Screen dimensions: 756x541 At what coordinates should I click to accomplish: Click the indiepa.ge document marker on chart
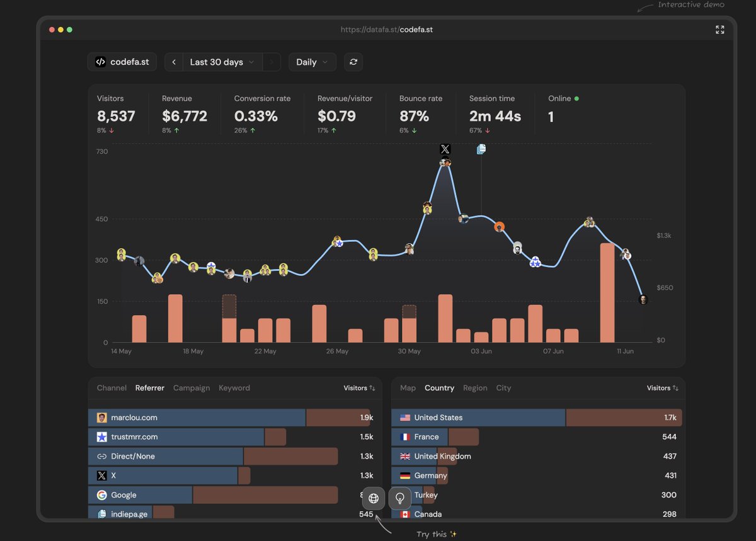click(x=481, y=149)
